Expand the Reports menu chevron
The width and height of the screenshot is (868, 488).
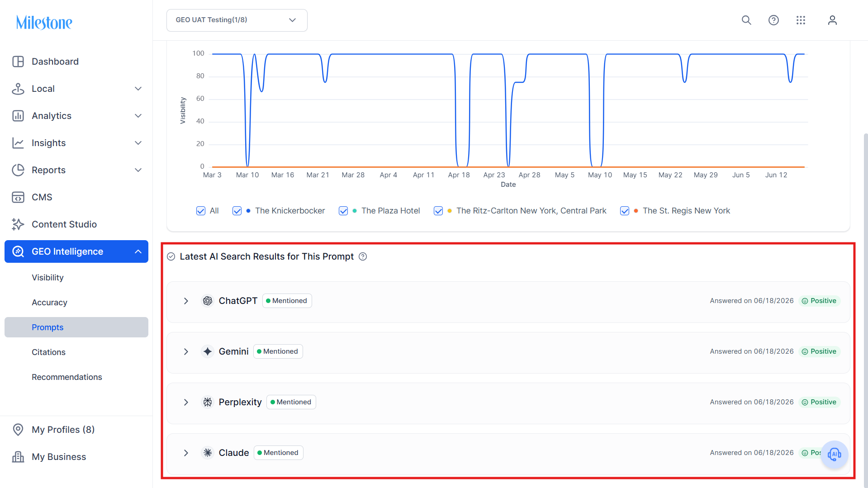click(x=138, y=170)
